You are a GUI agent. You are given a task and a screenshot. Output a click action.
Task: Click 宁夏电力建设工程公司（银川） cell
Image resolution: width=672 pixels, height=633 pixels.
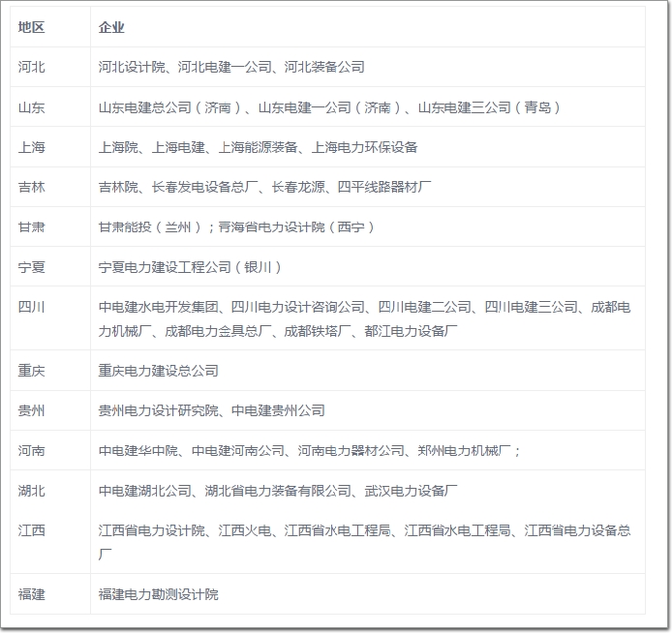[x=368, y=266]
